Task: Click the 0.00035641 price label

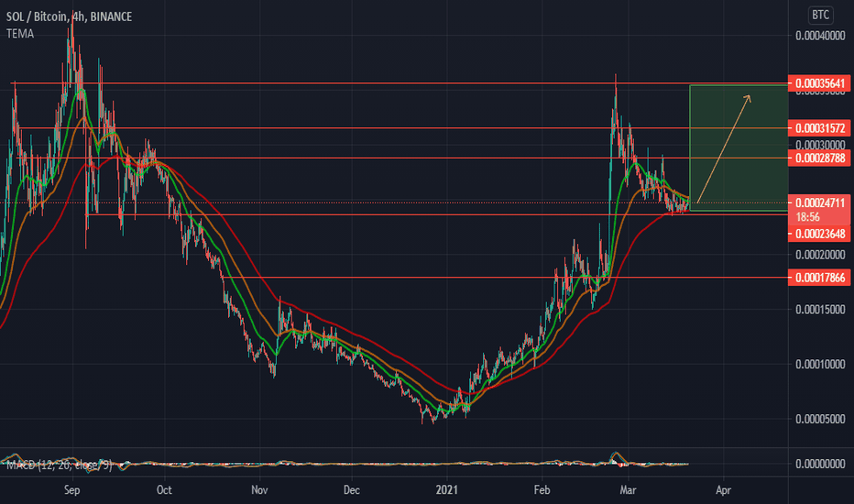Action: (820, 83)
